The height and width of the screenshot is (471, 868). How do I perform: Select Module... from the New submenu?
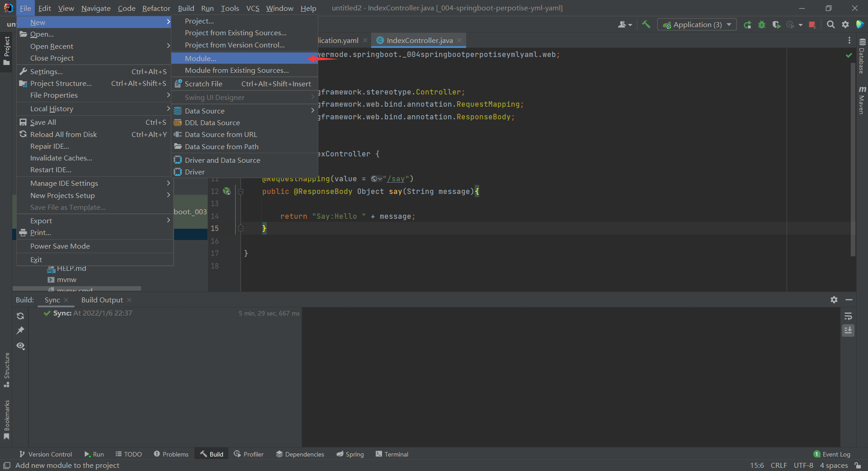point(245,58)
